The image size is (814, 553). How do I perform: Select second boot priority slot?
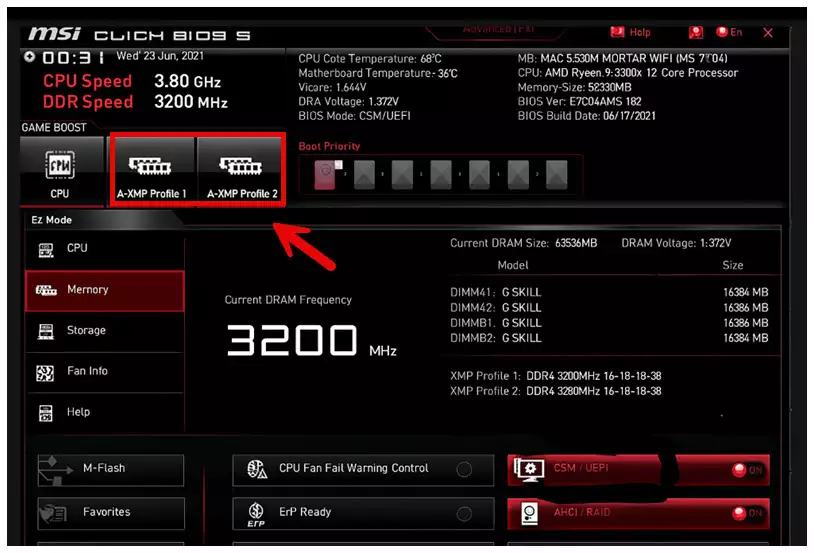[x=364, y=174]
